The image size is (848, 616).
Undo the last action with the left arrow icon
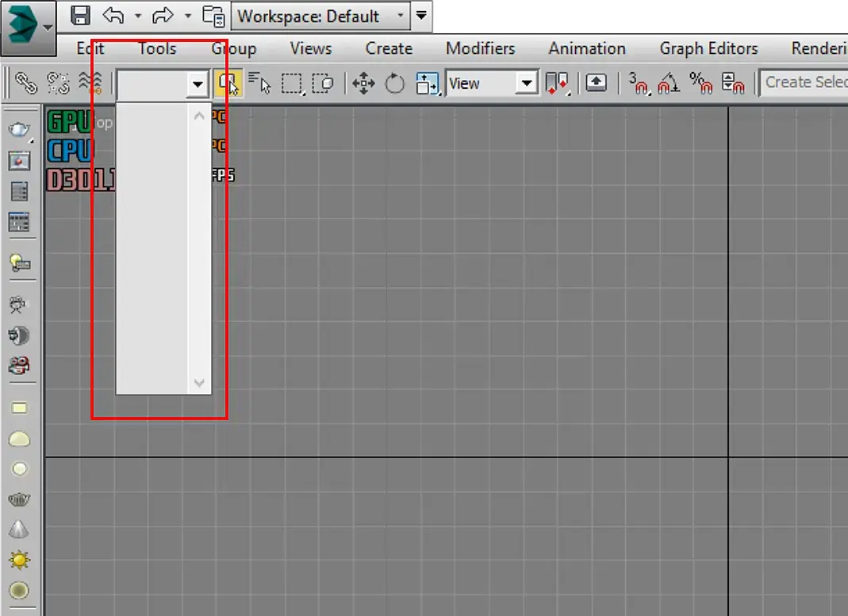[113, 16]
